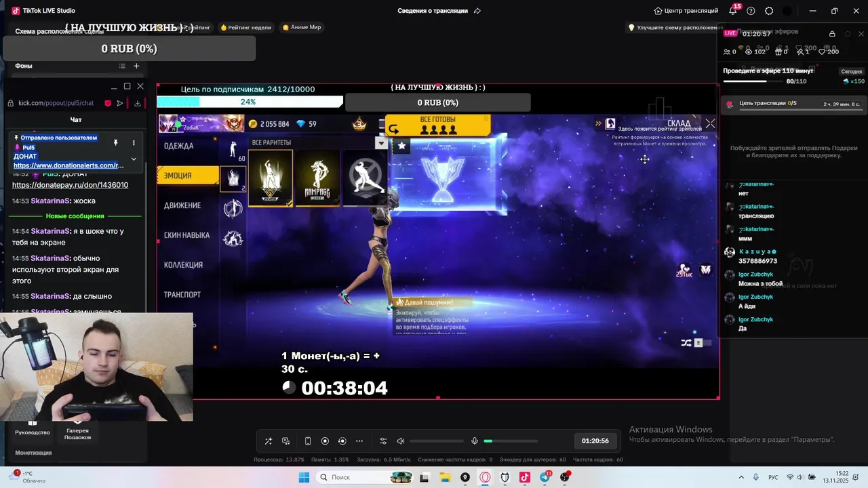This screenshot has height=488, width=868.
Task: Open the media and music overlay tool
Action: [286, 441]
